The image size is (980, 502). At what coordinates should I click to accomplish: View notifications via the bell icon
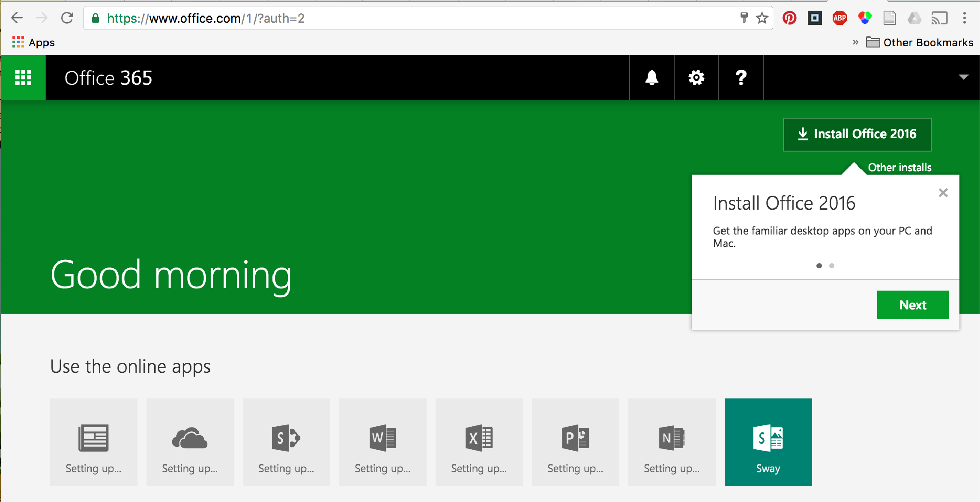[x=651, y=77]
